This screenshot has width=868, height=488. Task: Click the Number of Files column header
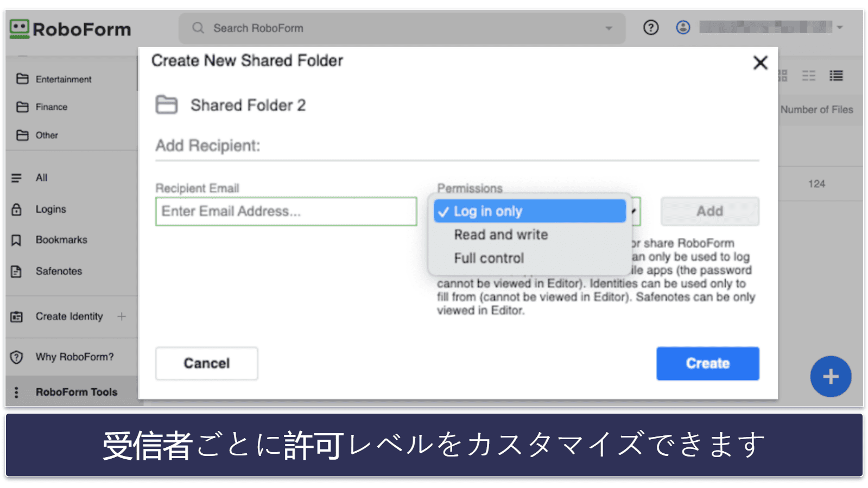coord(816,110)
